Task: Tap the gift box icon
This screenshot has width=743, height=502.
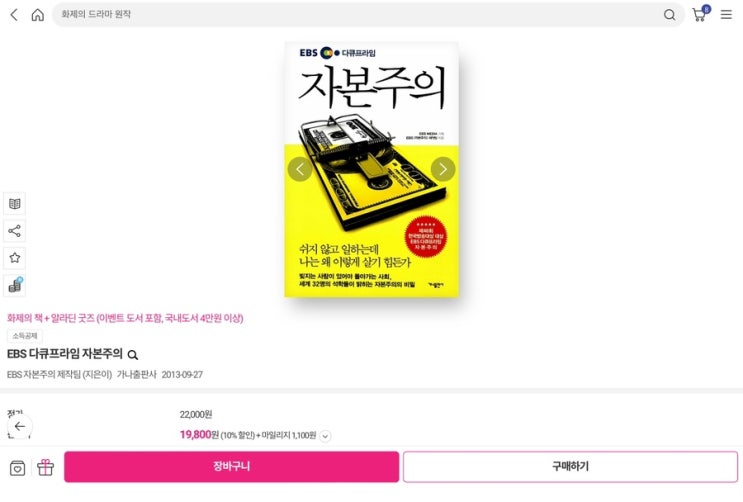Action: click(45, 467)
